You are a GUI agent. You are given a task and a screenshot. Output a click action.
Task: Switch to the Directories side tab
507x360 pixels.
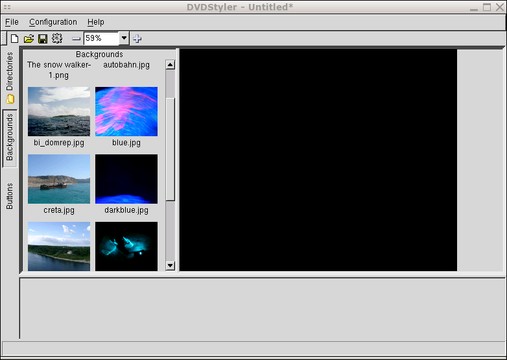(x=10, y=78)
